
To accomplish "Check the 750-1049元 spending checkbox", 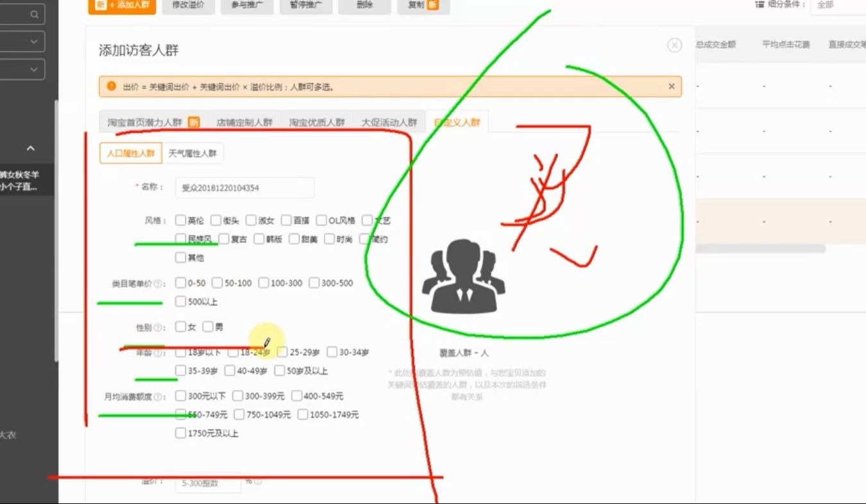I will pyautogui.click(x=239, y=415).
